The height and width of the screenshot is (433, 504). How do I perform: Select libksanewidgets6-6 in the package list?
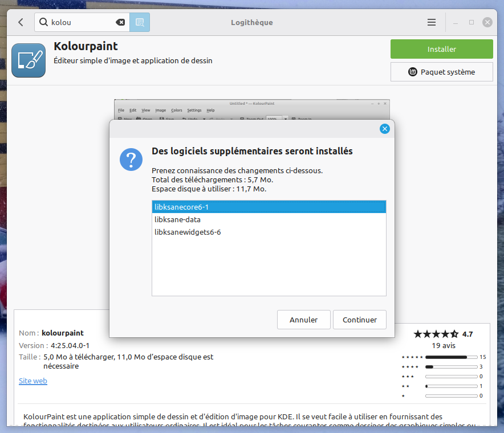(269, 232)
